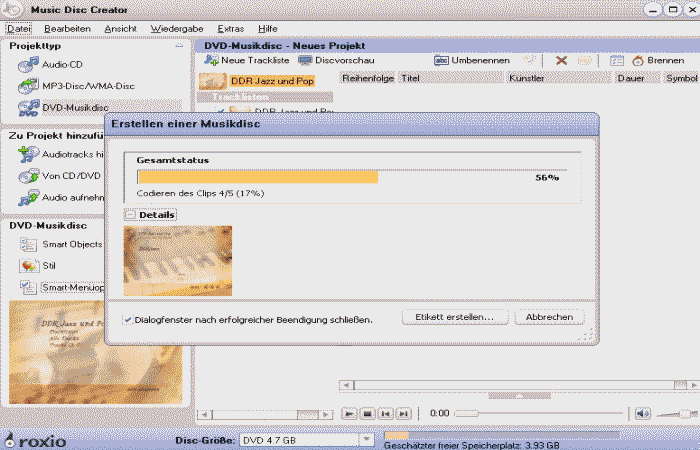
Task: Click Neue Trackliste in toolbar
Action: pyautogui.click(x=211, y=60)
